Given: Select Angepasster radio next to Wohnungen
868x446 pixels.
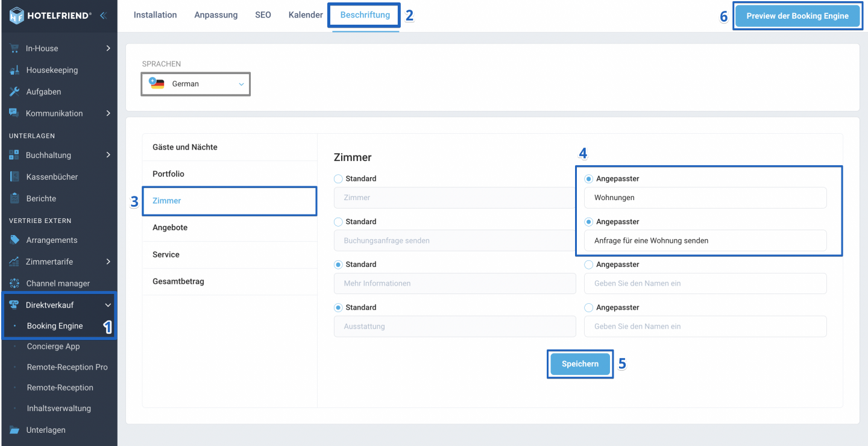Looking at the screenshot, I should [x=588, y=178].
